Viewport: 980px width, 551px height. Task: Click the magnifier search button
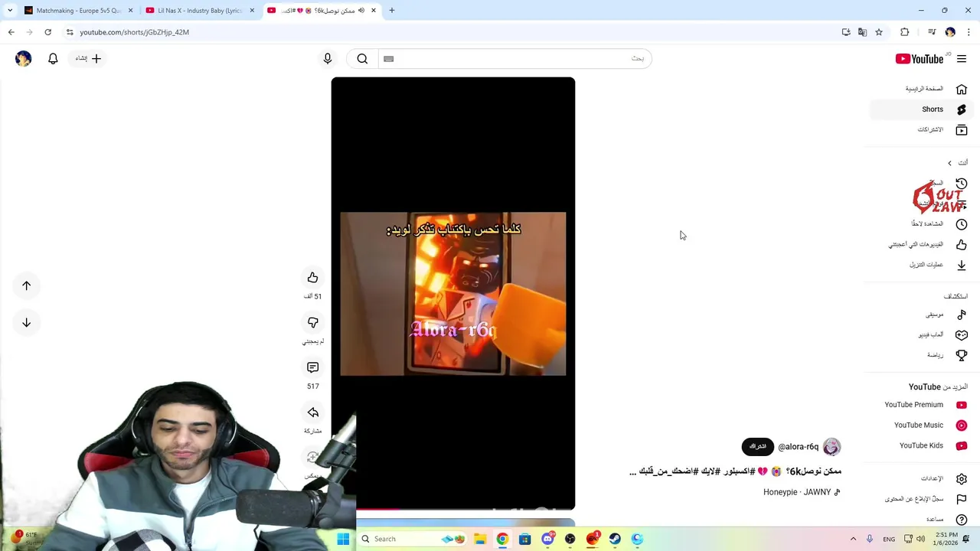[362, 58]
